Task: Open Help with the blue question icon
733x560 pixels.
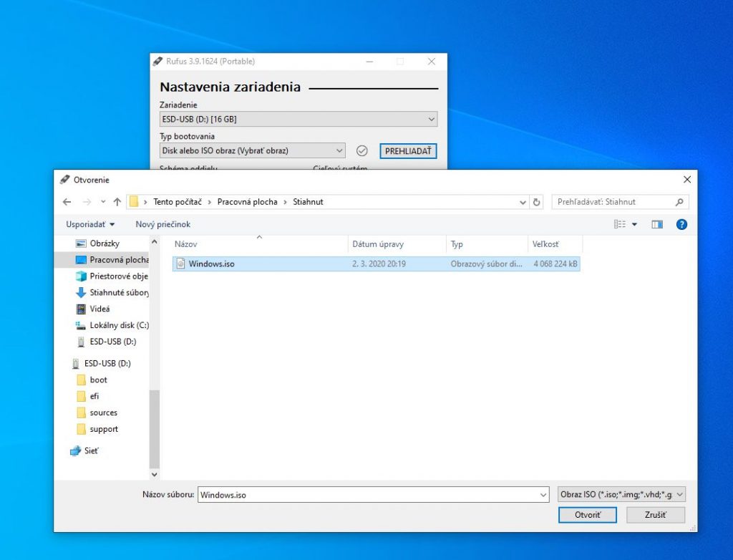Action: (x=681, y=225)
